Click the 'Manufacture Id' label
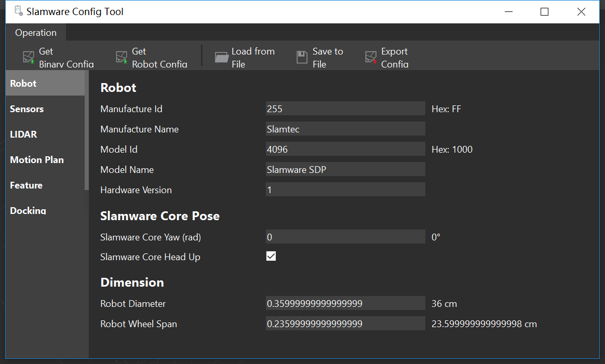The height and width of the screenshot is (364, 605). coord(131,109)
